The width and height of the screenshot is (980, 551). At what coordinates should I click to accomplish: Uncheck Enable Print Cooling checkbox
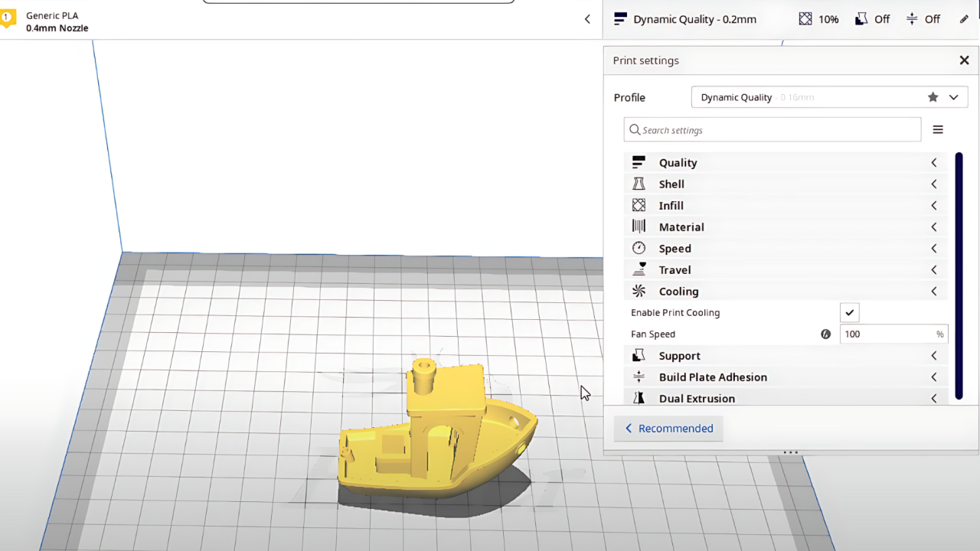point(849,312)
